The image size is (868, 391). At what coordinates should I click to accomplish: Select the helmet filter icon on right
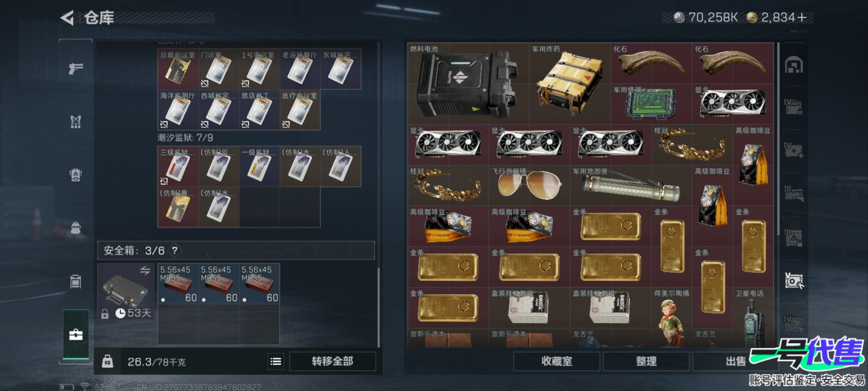pyautogui.click(x=794, y=66)
